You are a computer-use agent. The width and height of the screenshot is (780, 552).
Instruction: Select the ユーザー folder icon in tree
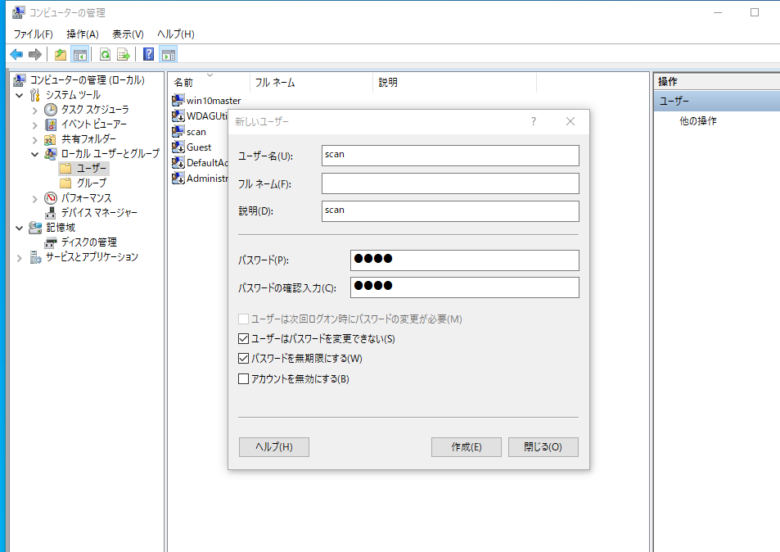coord(66,169)
